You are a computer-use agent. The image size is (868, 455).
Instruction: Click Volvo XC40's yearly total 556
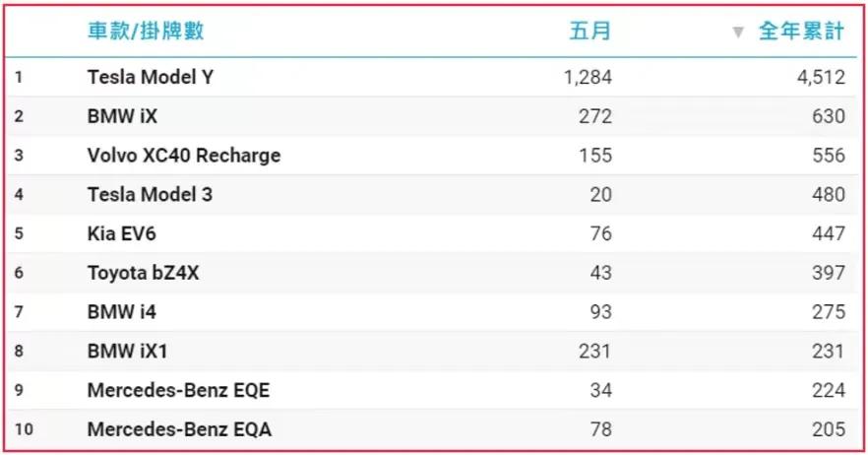829,156
